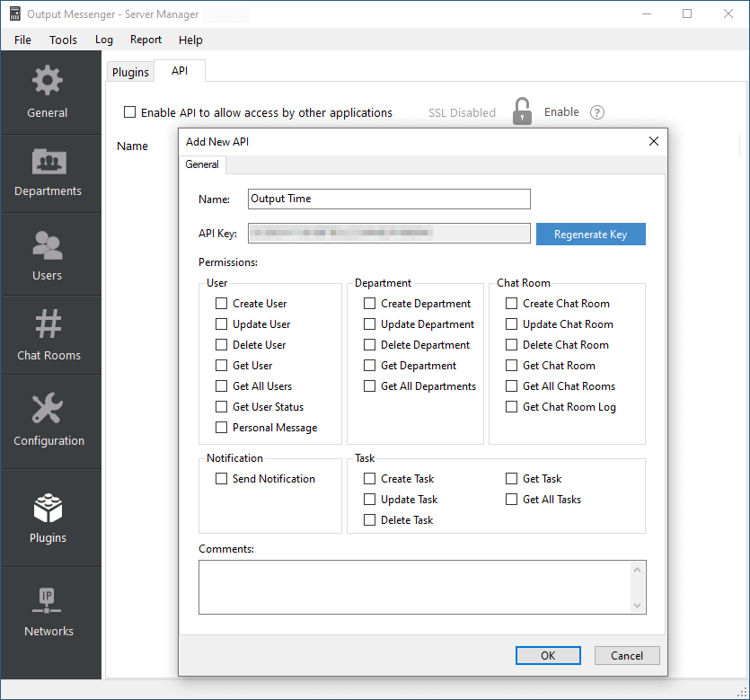Click the API Key field
Image resolution: width=750 pixels, height=700 pixels.
[x=389, y=233]
